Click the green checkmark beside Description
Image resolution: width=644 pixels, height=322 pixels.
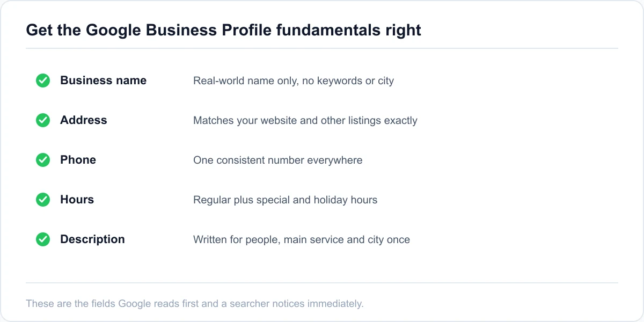click(43, 239)
